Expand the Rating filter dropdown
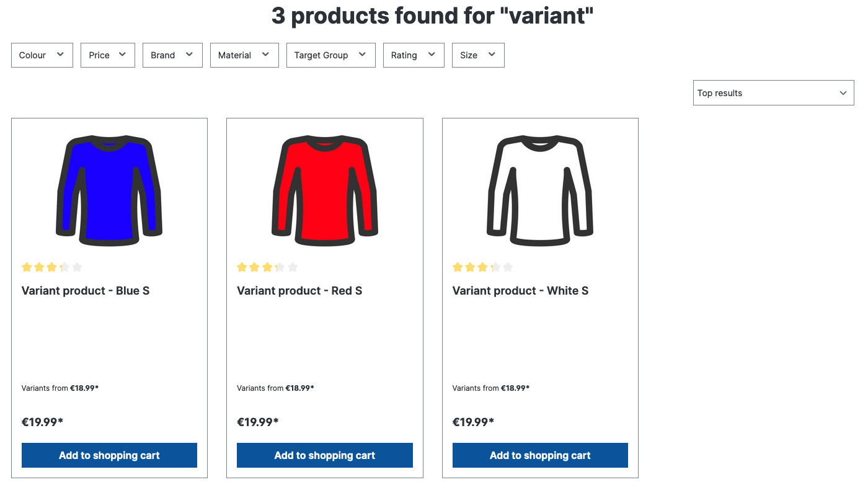 [414, 55]
